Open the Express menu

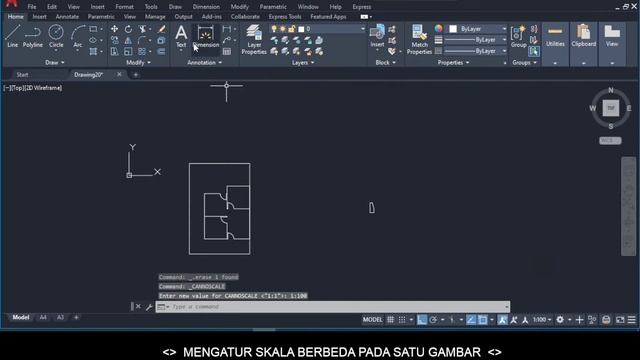click(x=362, y=7)
